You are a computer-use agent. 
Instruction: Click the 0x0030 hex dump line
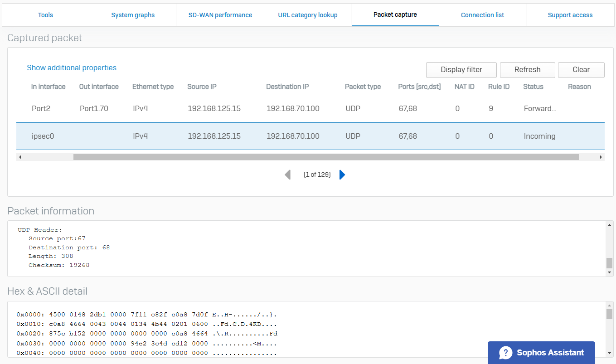pyautogui.click(x=146, y=344)
